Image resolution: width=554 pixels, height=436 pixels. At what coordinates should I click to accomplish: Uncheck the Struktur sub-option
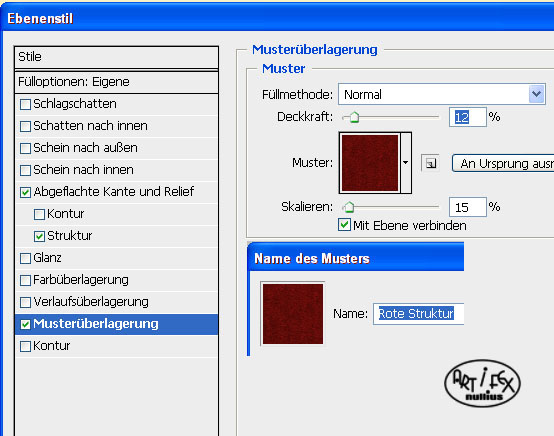pos(39,236)
